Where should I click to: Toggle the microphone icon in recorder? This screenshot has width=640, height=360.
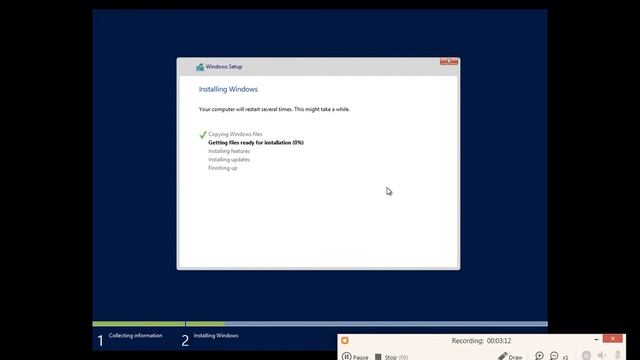(x=618, y=356)
